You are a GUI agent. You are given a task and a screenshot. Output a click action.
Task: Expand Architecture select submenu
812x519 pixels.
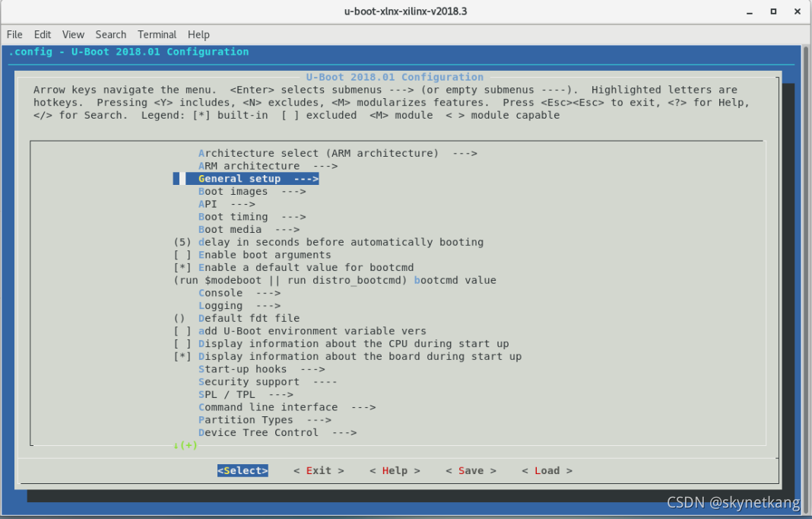click(338, 154)
